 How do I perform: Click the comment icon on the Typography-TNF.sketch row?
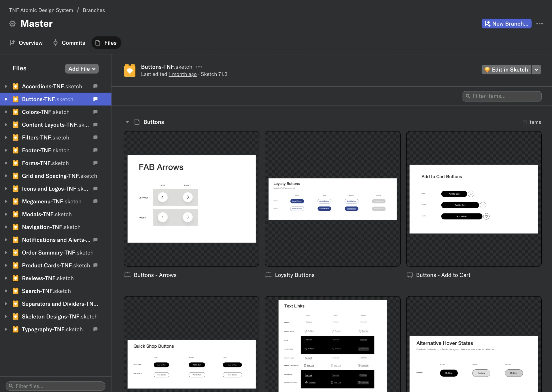pos(95,329)
